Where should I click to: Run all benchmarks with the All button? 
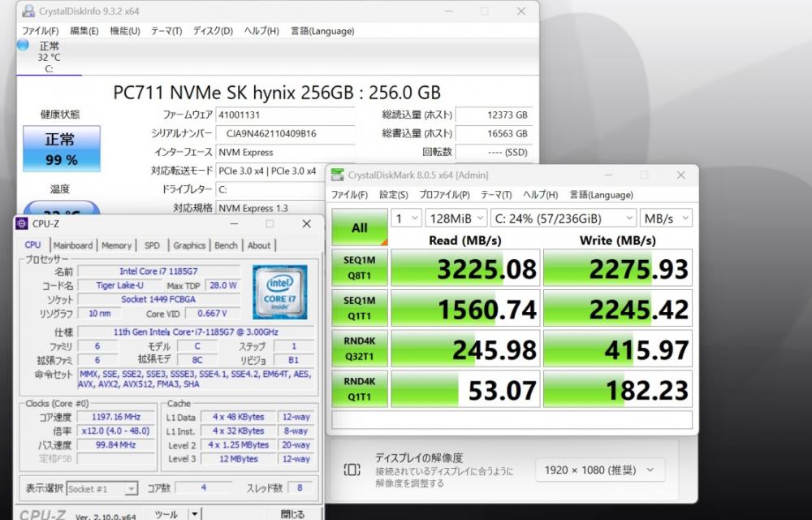(360, 227)
